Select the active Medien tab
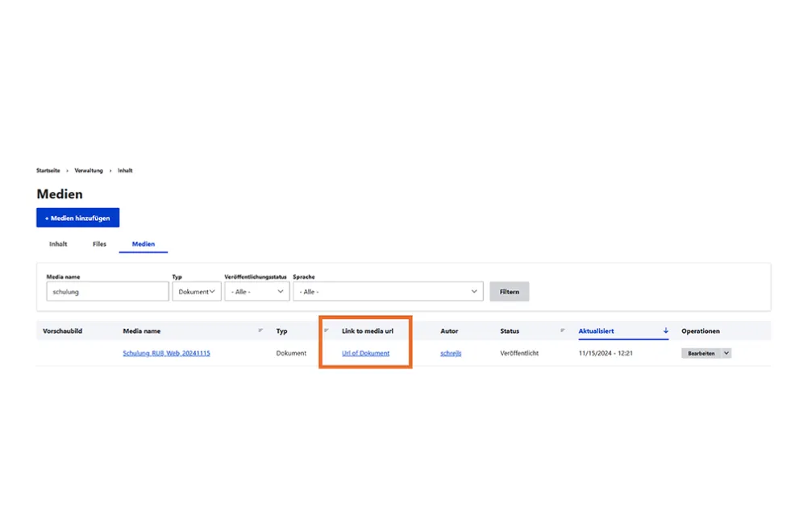This screenshot has width=799, height=532. pyautogui.click(x=143, y=243)
